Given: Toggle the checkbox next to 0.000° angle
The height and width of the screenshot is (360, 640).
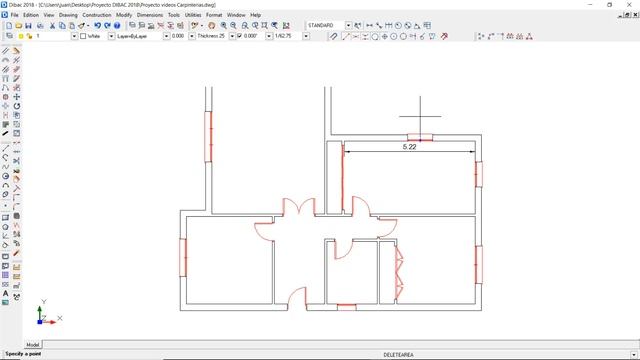Looking at the screenshot, I should [x=240, y=36].
